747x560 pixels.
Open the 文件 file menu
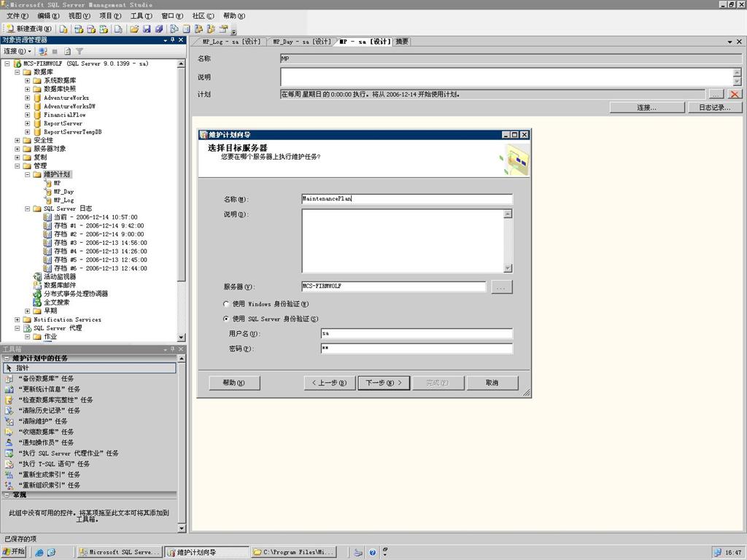click(x=18, y=16)
